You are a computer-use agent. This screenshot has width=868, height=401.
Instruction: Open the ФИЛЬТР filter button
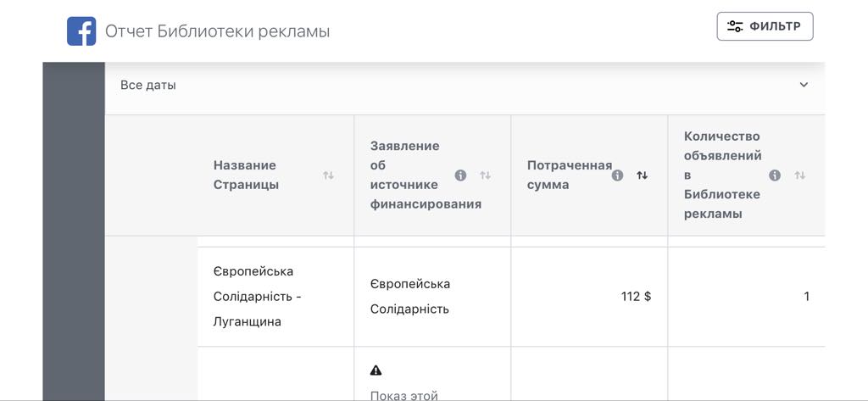(x=765, y=26)
